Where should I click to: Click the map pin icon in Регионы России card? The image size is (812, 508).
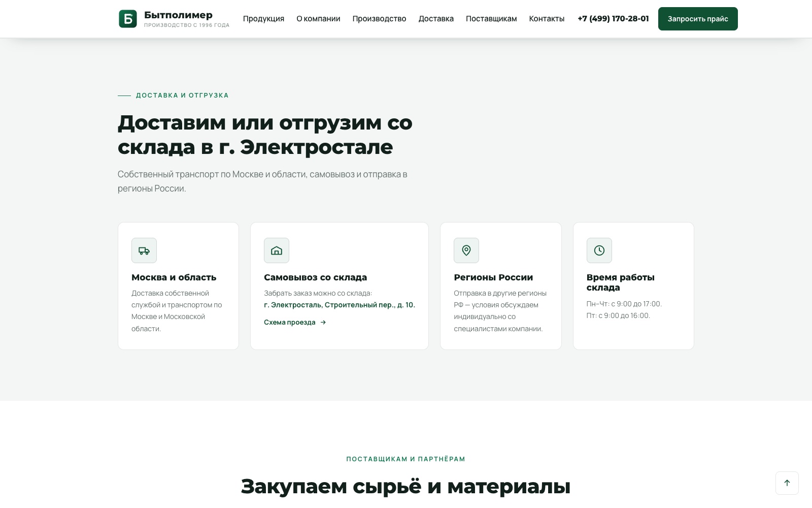(466, 250)
